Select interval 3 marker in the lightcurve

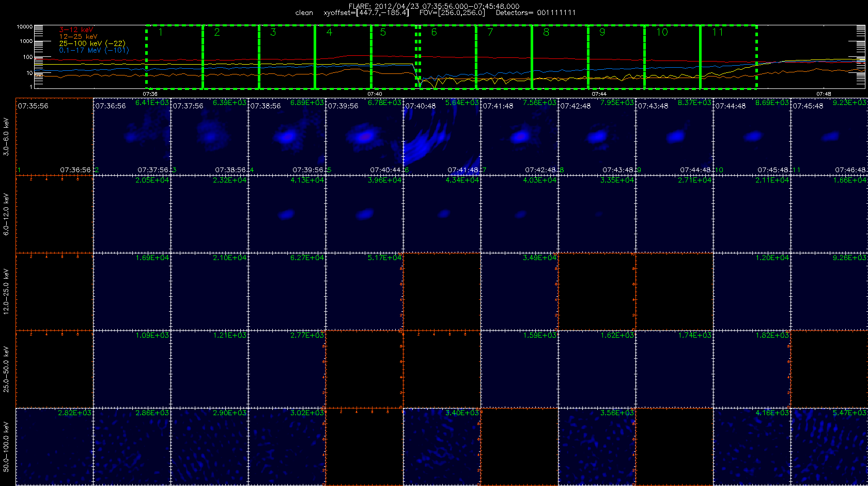coord(273,33)
